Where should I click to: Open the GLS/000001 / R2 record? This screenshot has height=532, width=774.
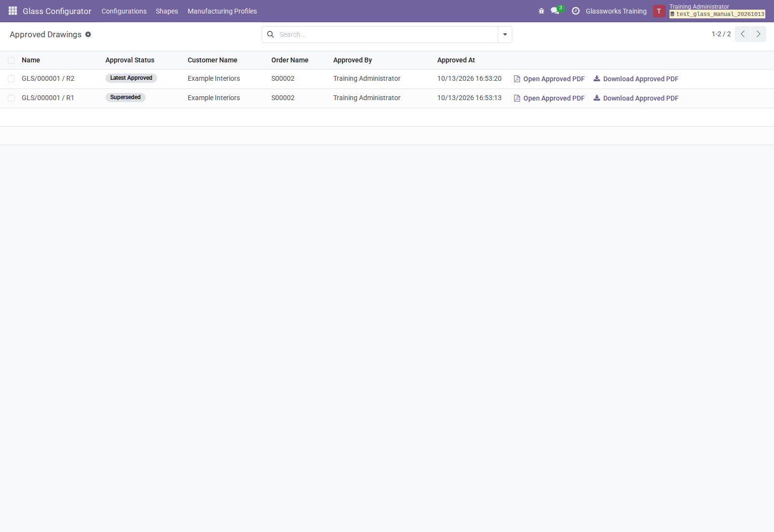(48, 78)
